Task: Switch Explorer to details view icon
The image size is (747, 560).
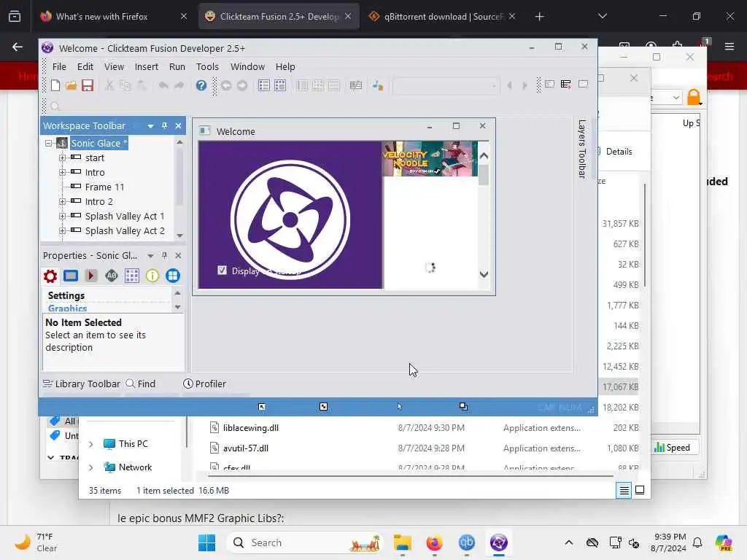Action: click(624, 490)
